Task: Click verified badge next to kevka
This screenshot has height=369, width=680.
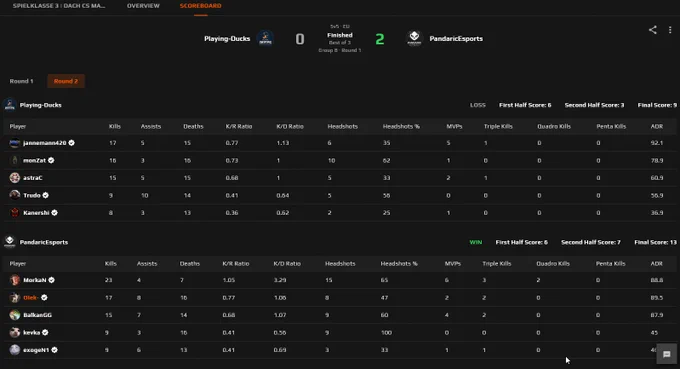Action: click(45, 332)
